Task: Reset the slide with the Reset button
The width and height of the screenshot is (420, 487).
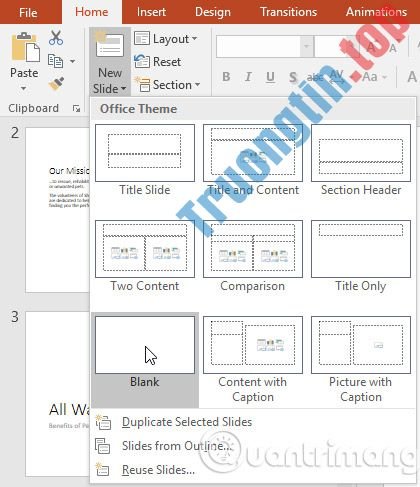Action: click(x=157, y=62)
